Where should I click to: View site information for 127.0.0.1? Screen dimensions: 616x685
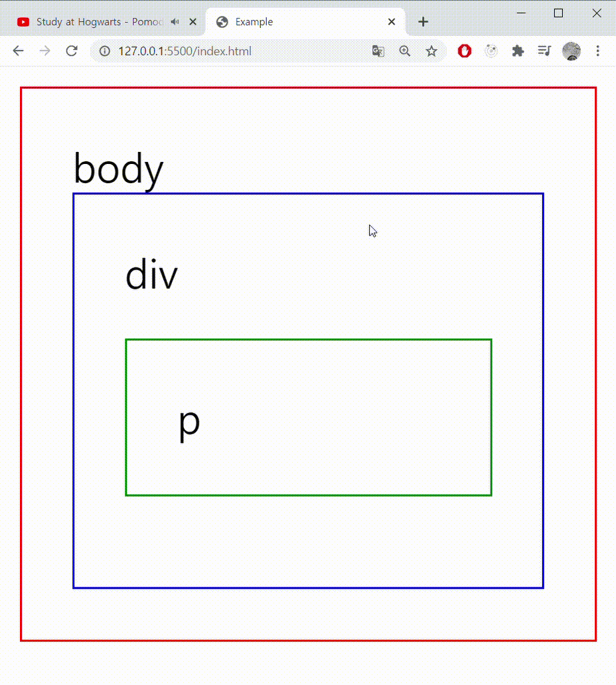pyautogui.click(x=104, y=51)
